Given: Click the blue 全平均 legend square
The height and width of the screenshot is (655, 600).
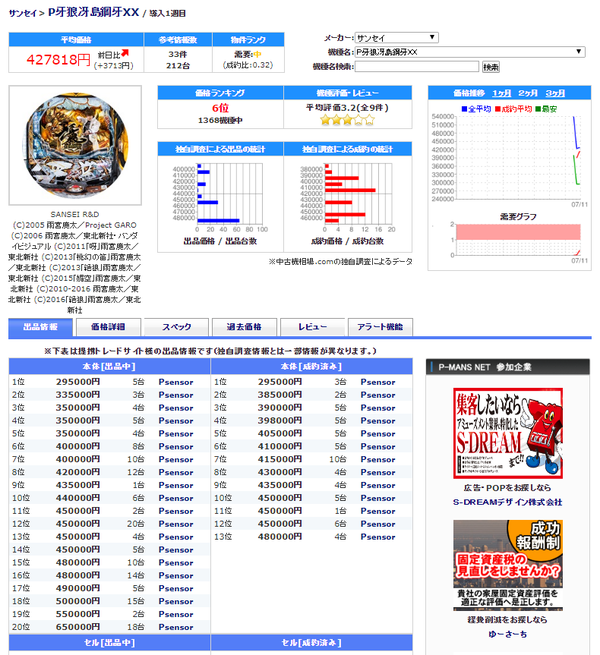Looking at the screenshot, I should pyautogui.click(x=464, y=109).
